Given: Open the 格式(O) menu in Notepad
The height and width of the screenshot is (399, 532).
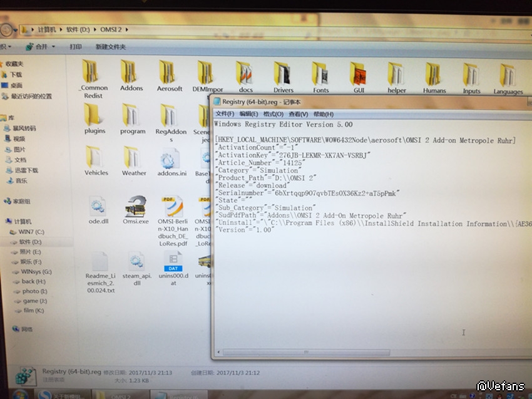Looking at the screenshot, I should coord(273,114).
